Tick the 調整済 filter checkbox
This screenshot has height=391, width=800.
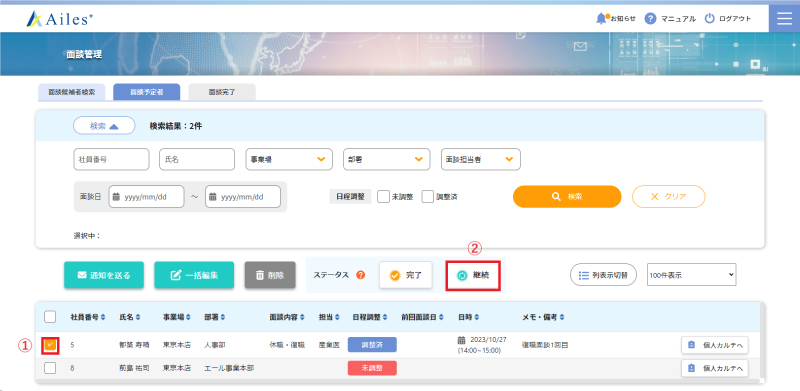[428, 197]
